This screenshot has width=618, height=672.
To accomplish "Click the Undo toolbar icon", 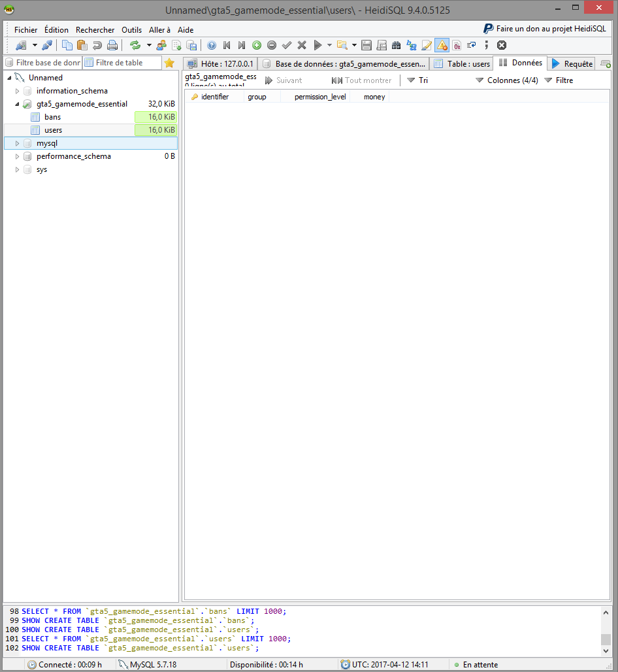I will pyautogui.click(x=97, y=45).
